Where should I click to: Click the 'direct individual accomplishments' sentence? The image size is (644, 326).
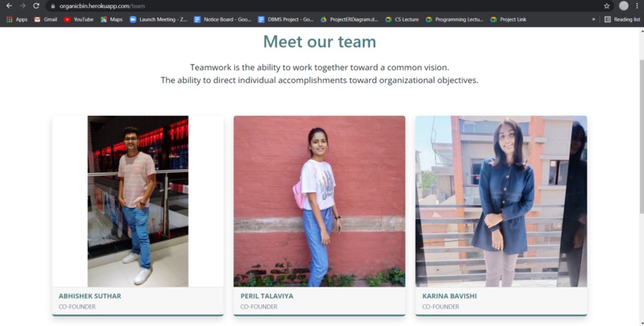tap(320, 80)
